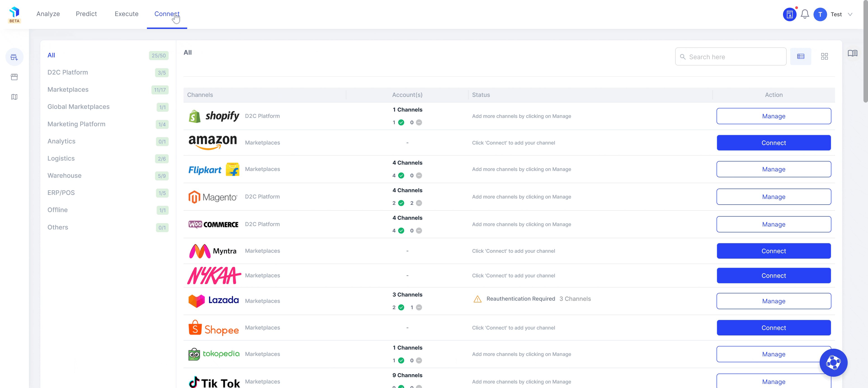The image size is (868, 388).
Task: Click Manage for Tokopedia
Action: [x=773, y=354]
